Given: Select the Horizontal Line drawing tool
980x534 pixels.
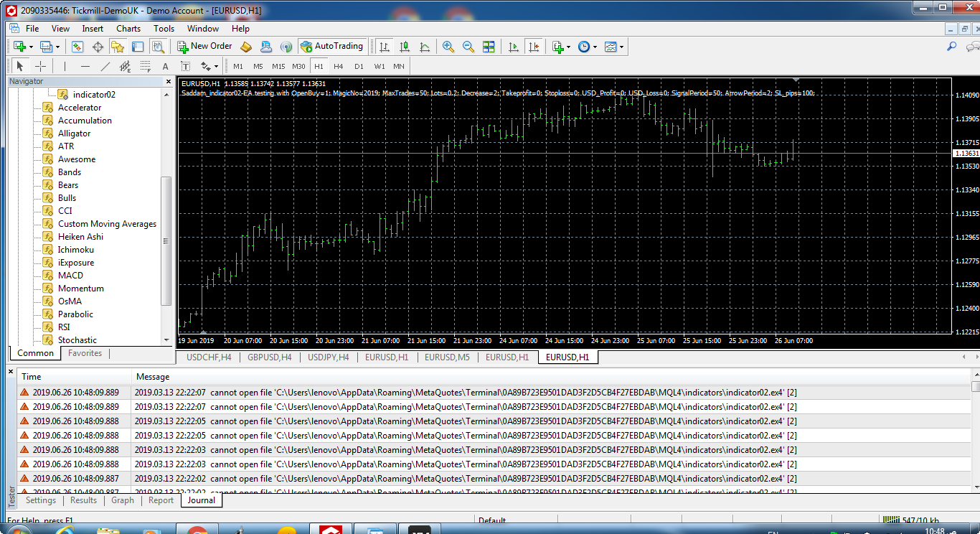Looking at the screenshot, I should coord(85,66).
